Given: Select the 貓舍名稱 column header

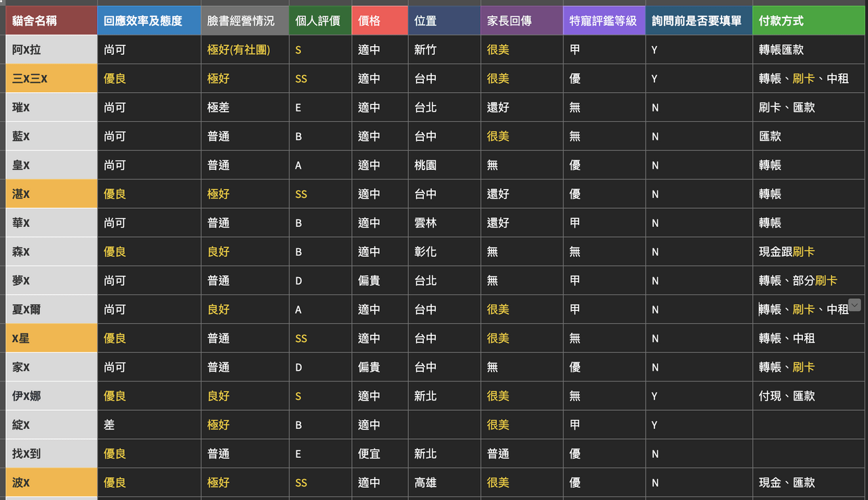Looking at the screenshot, I should tap(52, 20).
